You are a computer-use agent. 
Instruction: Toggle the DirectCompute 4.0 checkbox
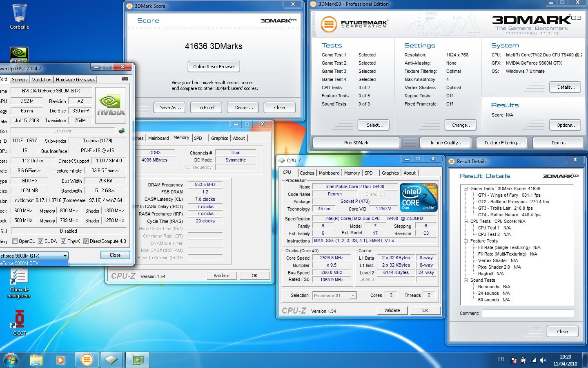[86, 241]
